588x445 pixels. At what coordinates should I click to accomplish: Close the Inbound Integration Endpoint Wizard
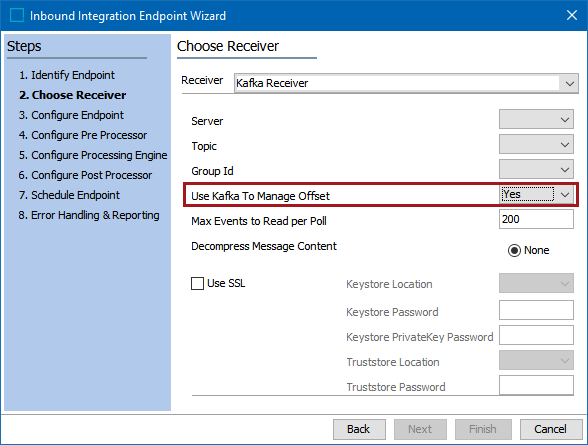pyautogui.click(x=572, y=15)
